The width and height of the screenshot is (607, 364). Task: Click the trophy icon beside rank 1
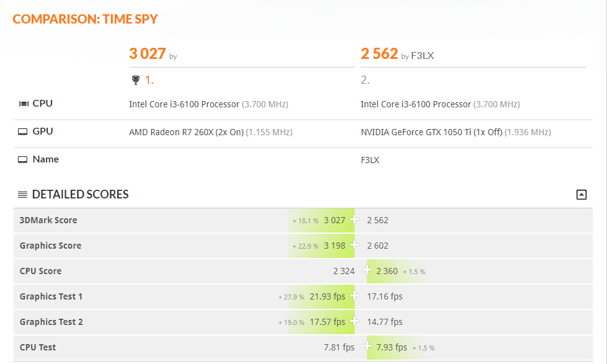pyautogui.click(x=136, y=80)
